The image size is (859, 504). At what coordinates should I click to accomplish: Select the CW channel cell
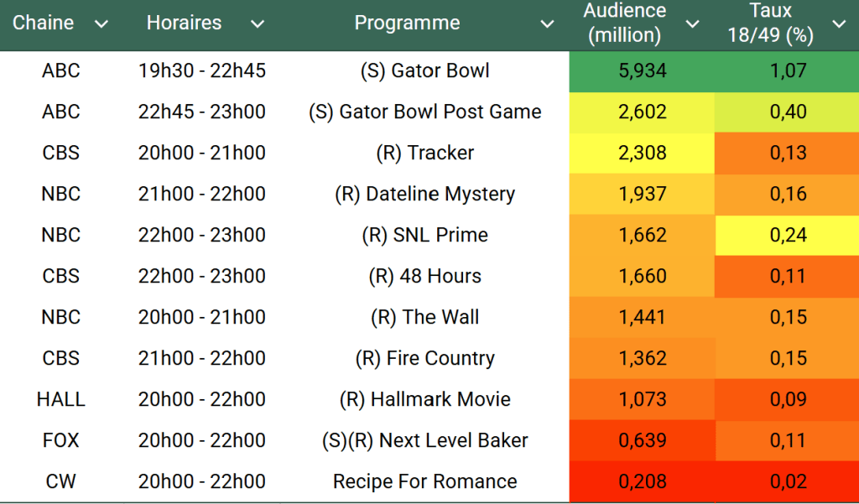(x=61, y=481)
